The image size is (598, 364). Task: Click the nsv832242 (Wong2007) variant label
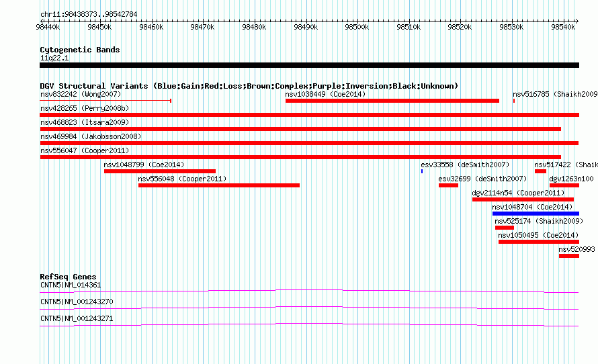(x=81, y=94)
